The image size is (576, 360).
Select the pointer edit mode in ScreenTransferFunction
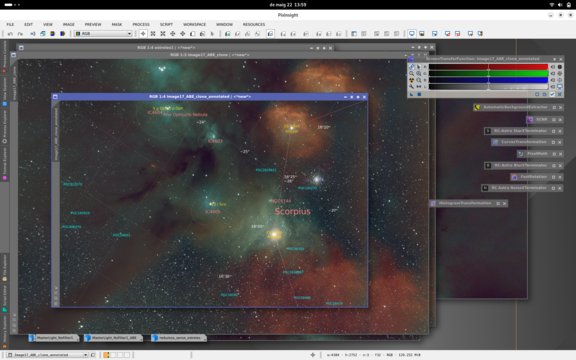418,67
